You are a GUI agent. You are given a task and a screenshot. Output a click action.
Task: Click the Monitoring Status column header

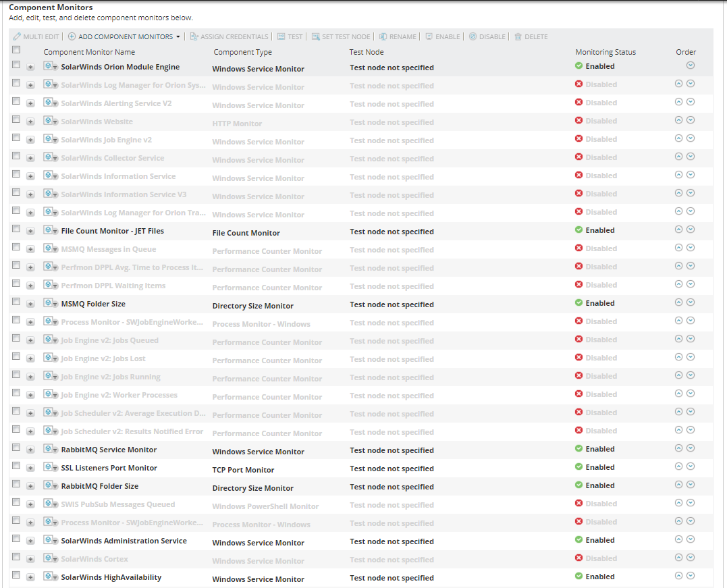coord(605,52)
